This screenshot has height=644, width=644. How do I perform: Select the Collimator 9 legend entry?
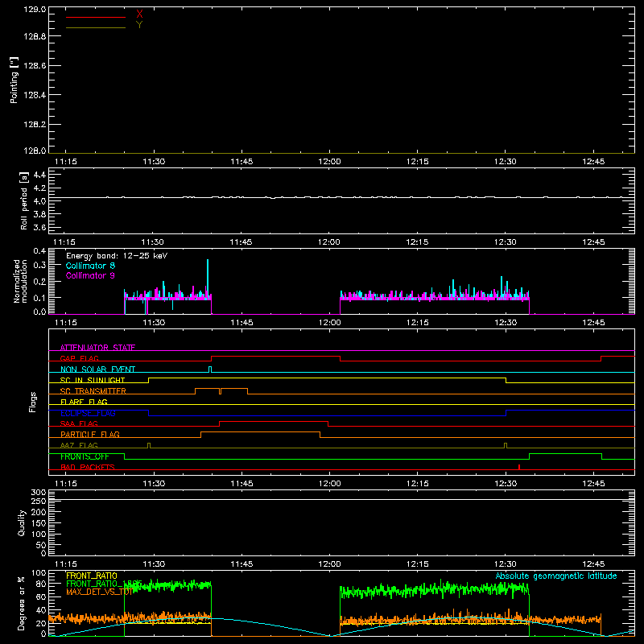[x=90, y=275]
